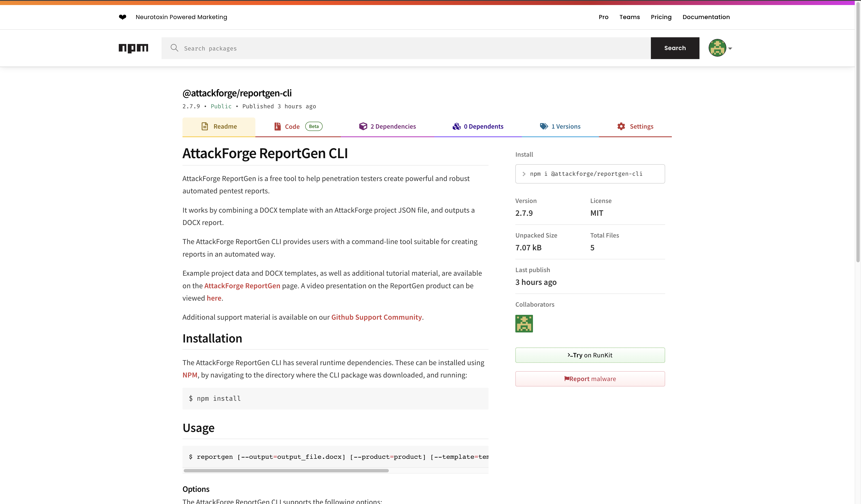Select Teams in the top menu
The image size is (861, 504).
pos(629,17)
